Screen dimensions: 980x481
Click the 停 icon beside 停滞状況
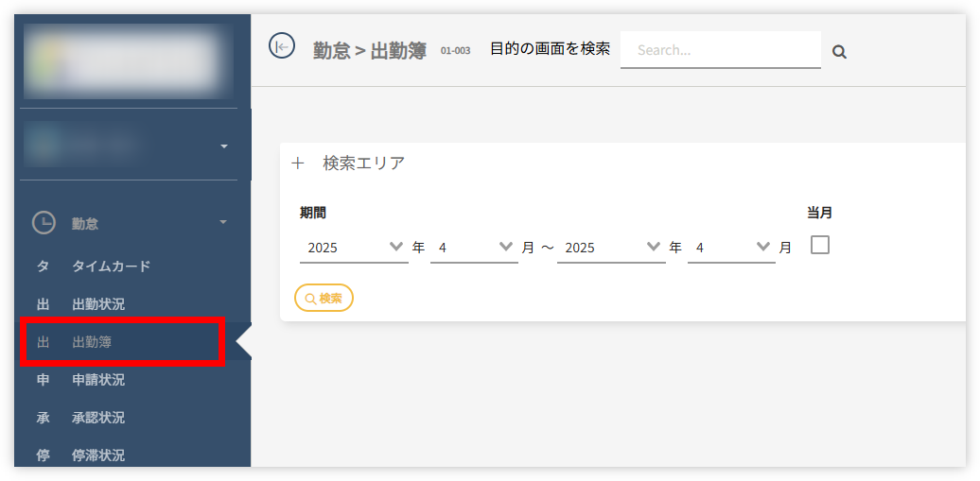[43, 455]
